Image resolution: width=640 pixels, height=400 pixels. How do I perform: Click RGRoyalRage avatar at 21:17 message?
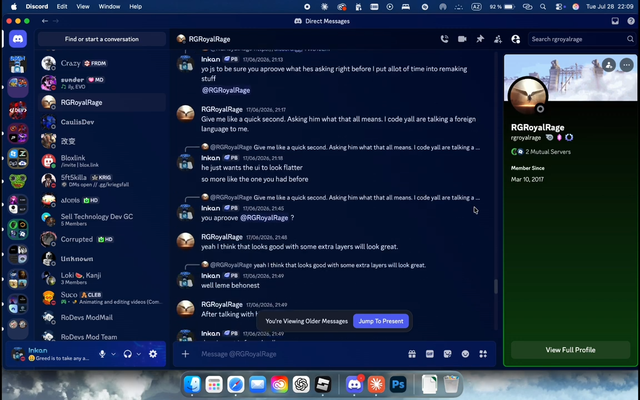point(185,114)
